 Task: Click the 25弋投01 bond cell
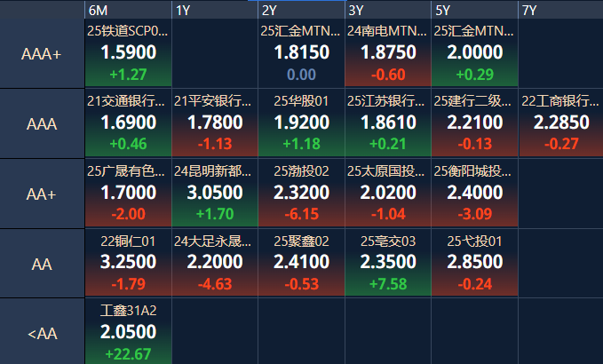tap(474, 264)
